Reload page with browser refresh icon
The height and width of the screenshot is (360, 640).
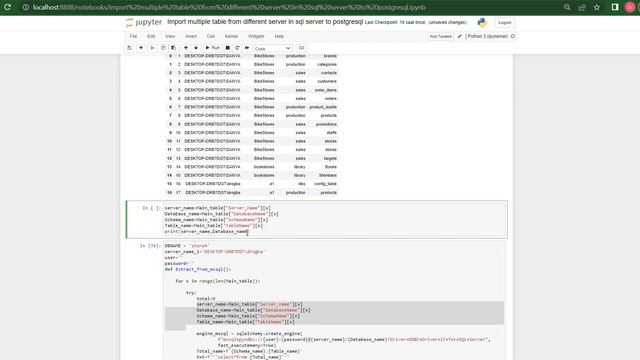pyautogui.click(x=7, y=7)
